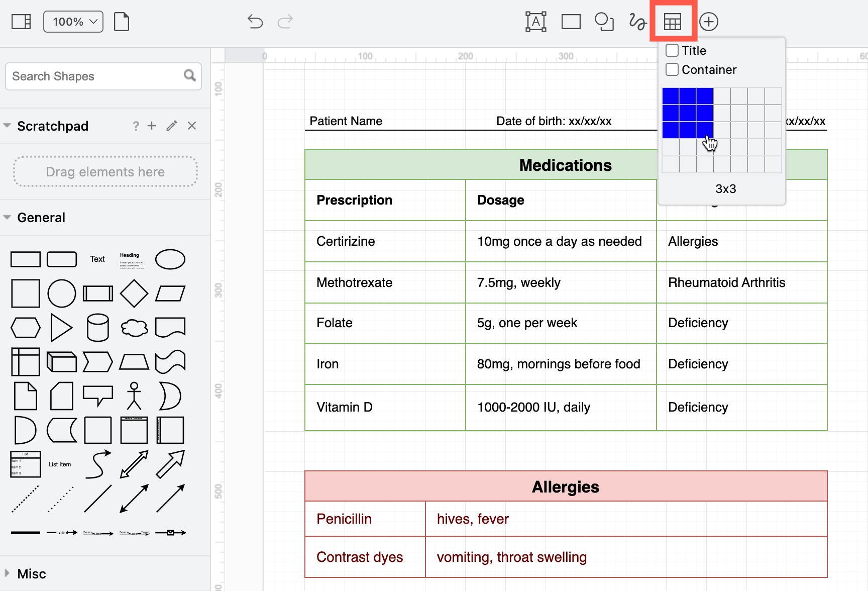The image size is (868, 591).
Task: Click the Undo arrow icon
Action: pyautogui.click(x=255, y=21)
